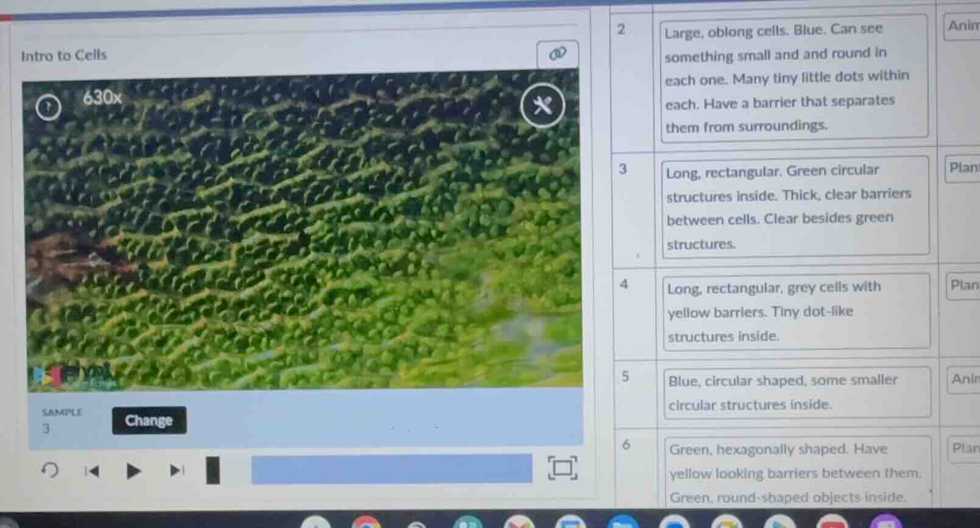Open the question mark help icon on microscope view
Screen dimensions: 980x528
coord(48,107)
